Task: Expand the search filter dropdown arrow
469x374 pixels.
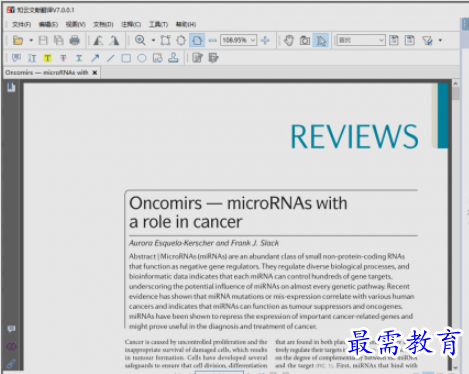Action: (440, 40)
